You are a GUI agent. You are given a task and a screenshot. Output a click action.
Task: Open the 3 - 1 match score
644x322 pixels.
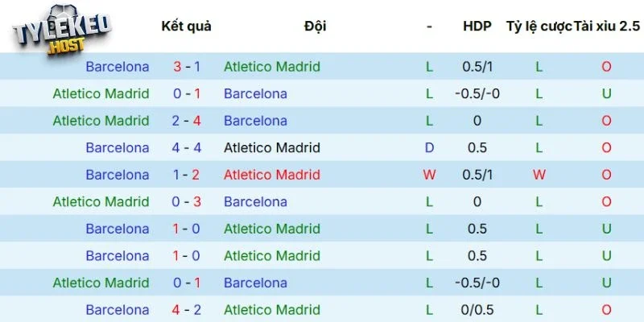click(x=187, y=67)
